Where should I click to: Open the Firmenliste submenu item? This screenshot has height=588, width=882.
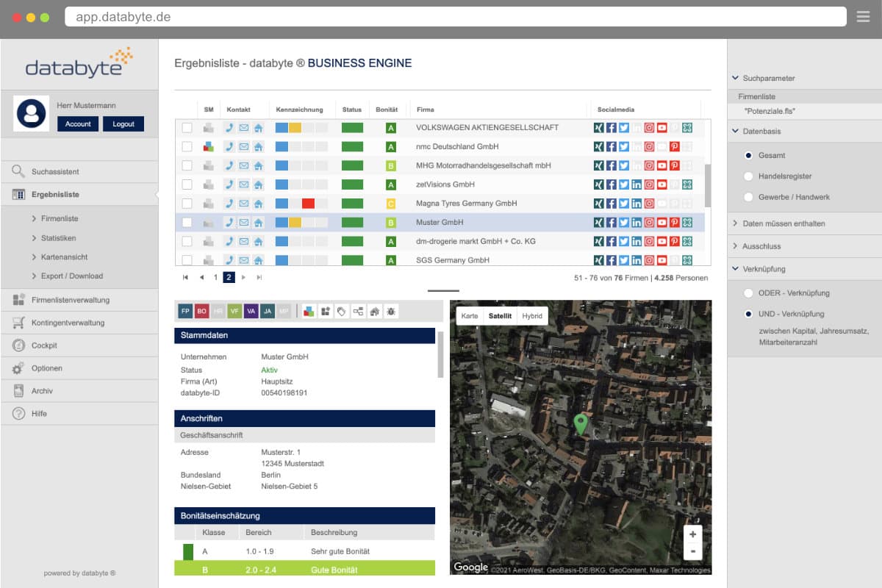(x=60, y=218)
